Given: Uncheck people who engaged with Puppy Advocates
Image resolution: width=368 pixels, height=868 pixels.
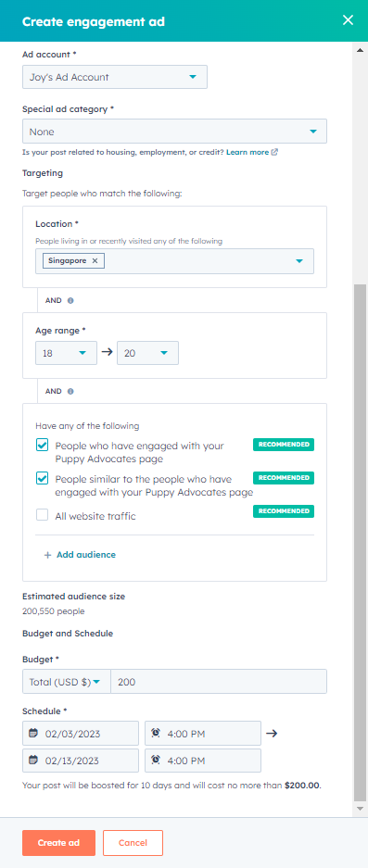Looking at the screenshot, I should tap(42, 445).
